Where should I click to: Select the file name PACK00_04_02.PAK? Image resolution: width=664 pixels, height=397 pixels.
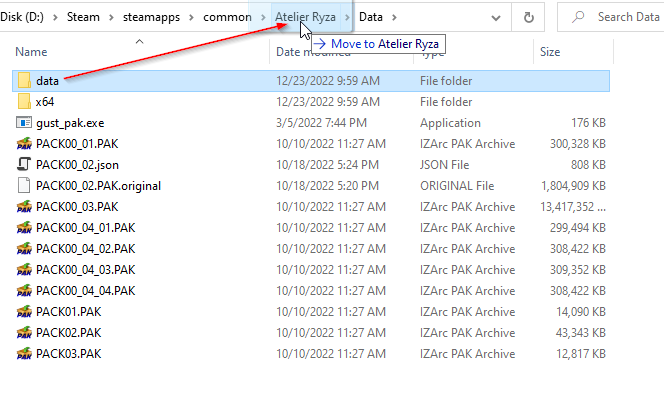tap(86, 249)
